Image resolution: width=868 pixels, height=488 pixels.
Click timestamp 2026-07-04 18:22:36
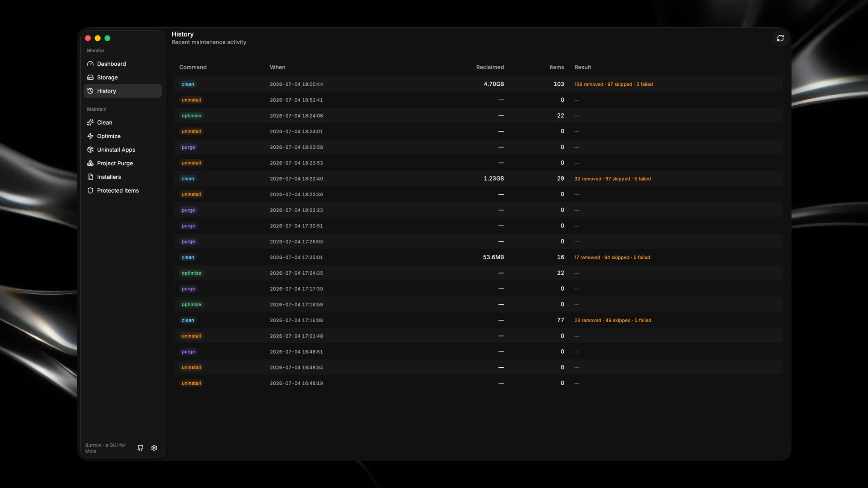click(x=296, y=194)
